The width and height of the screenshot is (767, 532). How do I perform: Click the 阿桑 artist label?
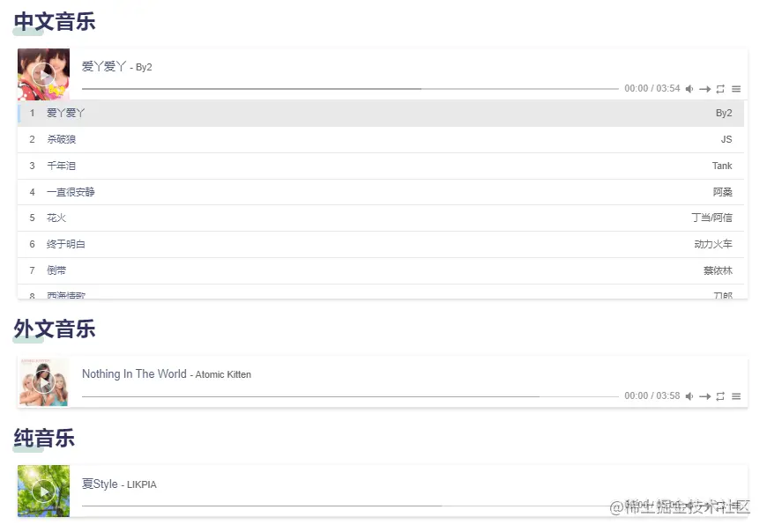tap(723, 192)
